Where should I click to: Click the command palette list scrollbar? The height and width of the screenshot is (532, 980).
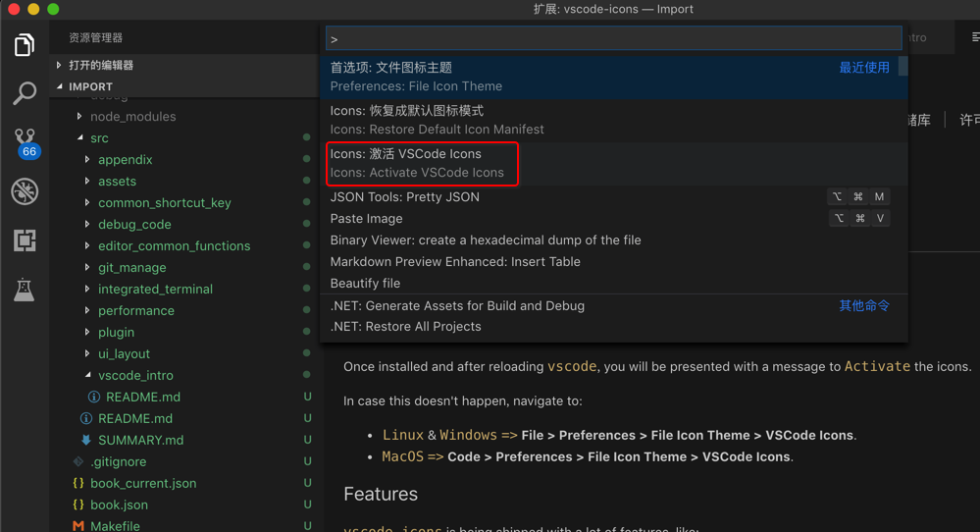(x=903, y=66)
